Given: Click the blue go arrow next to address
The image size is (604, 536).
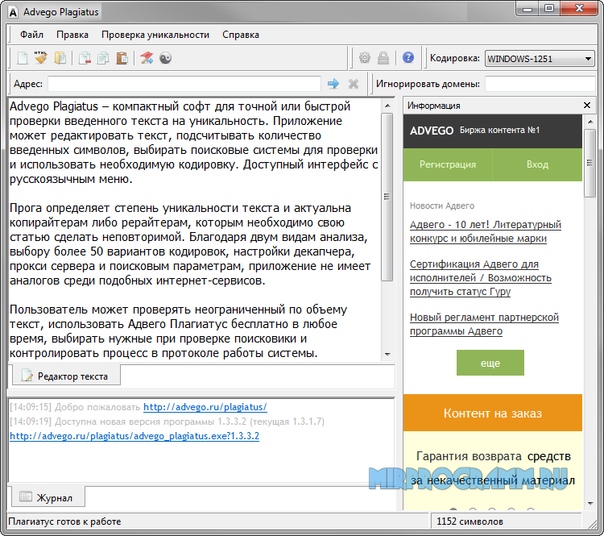Looking at the screenshot, I should (x=333, y=83).
